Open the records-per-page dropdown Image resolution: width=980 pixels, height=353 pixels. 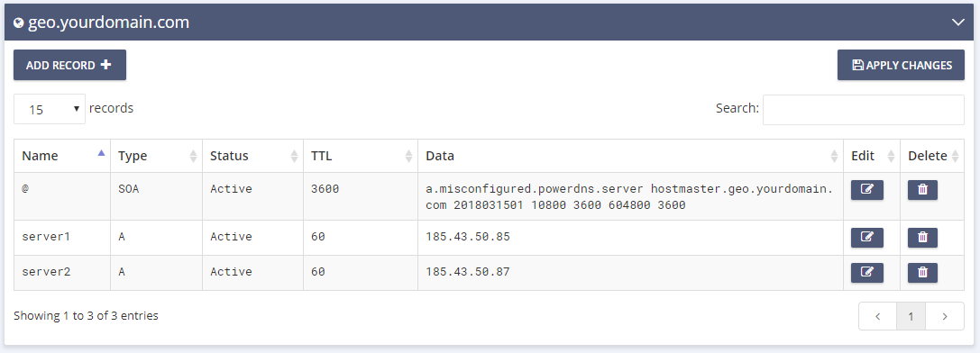pos(50,109)
